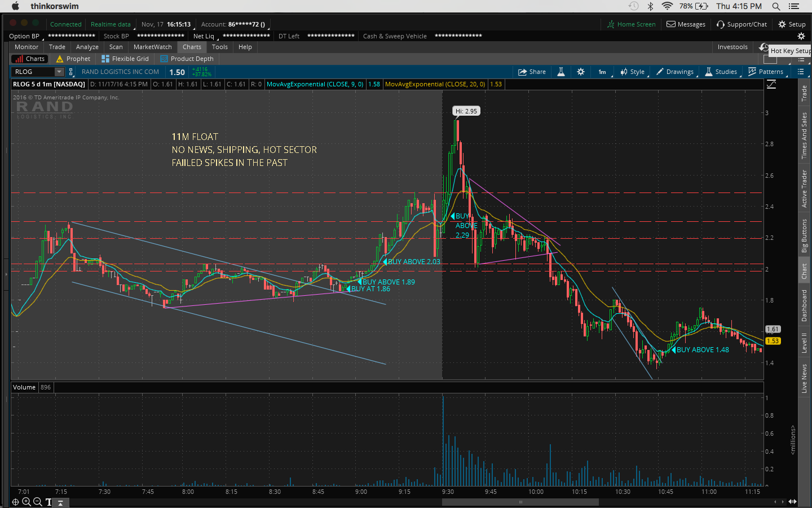Click the pan crosshair tool at chart bottom
The height and width of the screenshot is (508, 812).
[15, 502]
